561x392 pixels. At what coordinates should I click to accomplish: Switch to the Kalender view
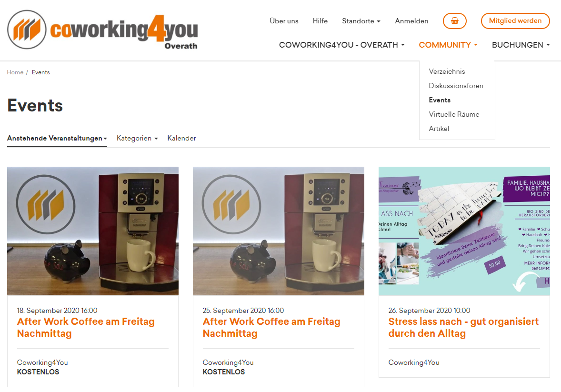pos(181,138)
